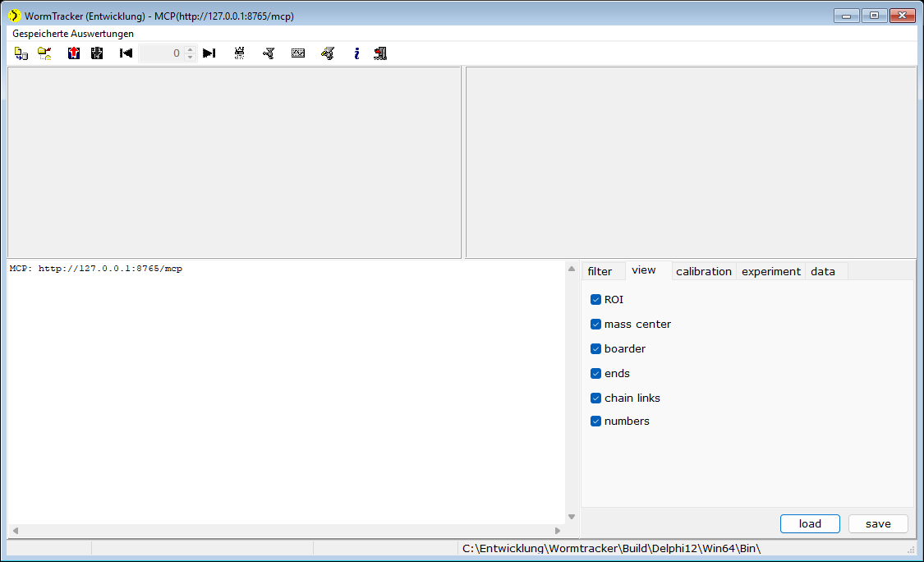Screen dimensions: 924x562
Task: Click the log scrollbar down arrow
Action: pos(572,517)
